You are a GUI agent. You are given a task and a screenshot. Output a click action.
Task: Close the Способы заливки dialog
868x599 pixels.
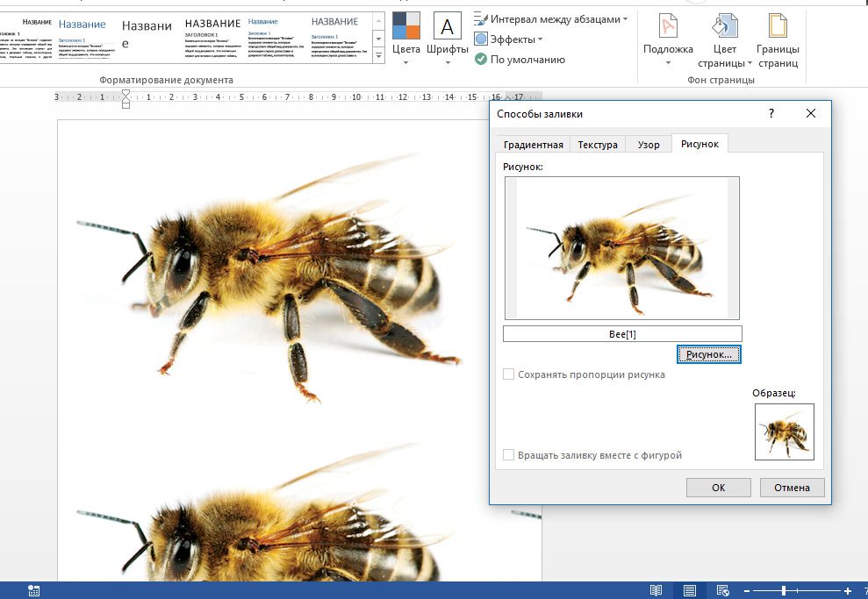point(811,113)
